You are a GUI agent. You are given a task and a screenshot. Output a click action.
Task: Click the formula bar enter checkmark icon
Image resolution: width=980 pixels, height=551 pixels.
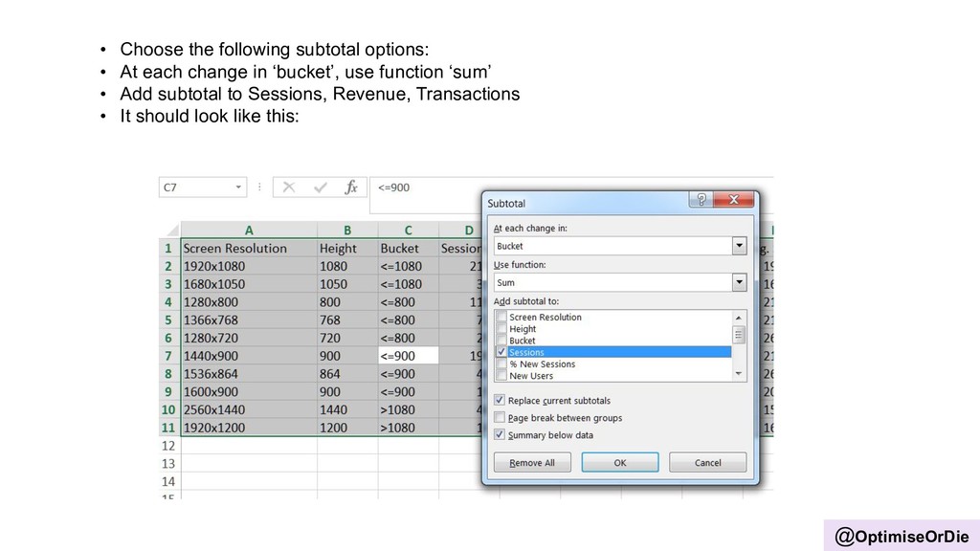pyautogui.click(x=321, y=187)
